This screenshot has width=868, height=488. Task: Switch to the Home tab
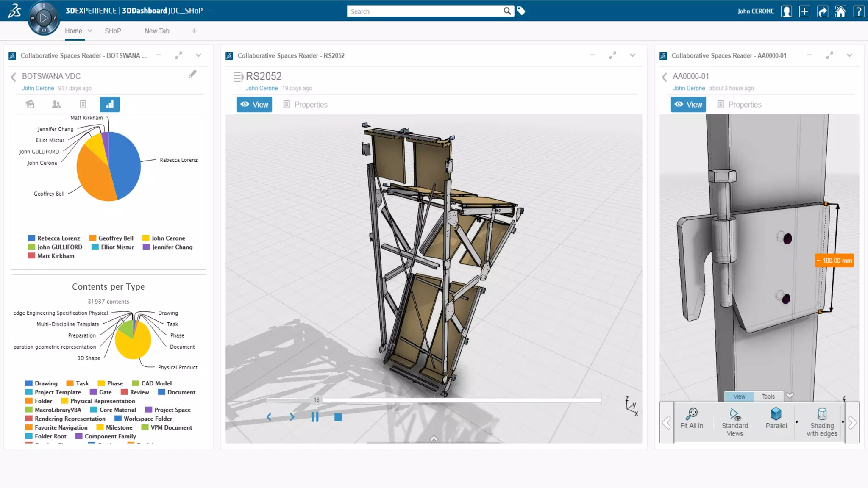pyautogui.click(x=73, y=31)
